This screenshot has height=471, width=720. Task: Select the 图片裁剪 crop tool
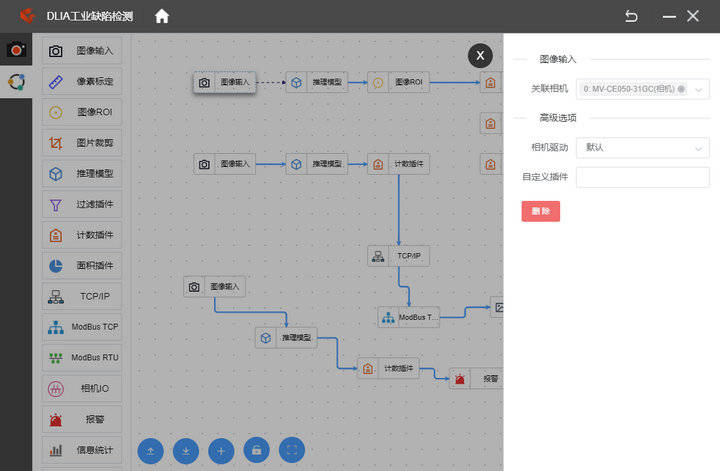(82, 143)
